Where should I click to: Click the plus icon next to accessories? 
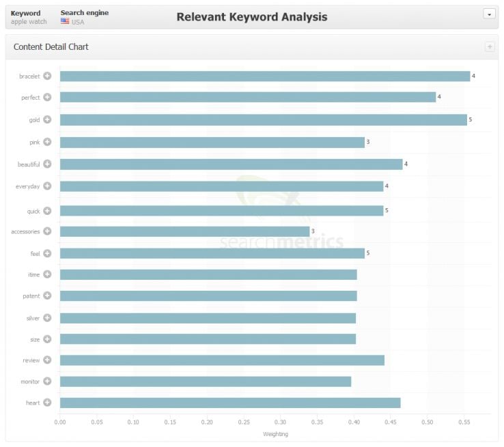tap(47, 231)
